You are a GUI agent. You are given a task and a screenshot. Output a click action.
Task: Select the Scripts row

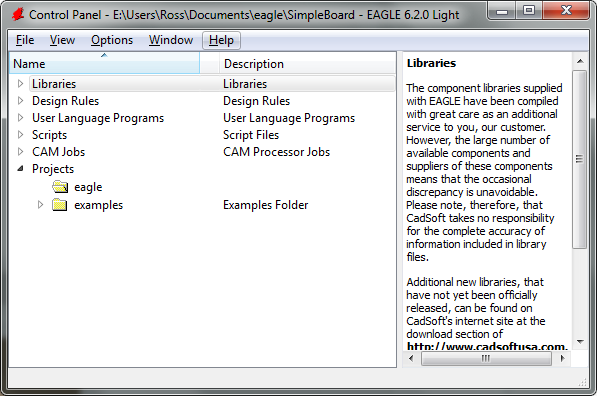click(x=212, y=134)
